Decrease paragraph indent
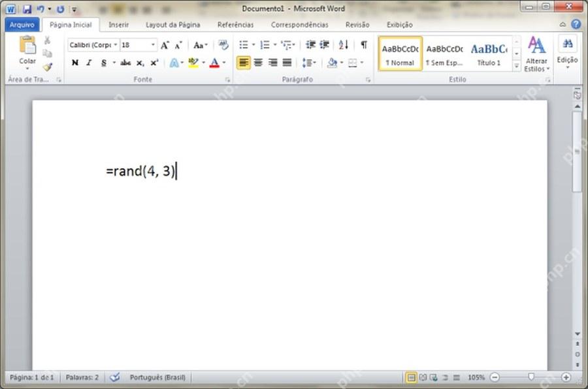Image resolution: width=588 pixels, height=389 pixels. tap(310, 45)
